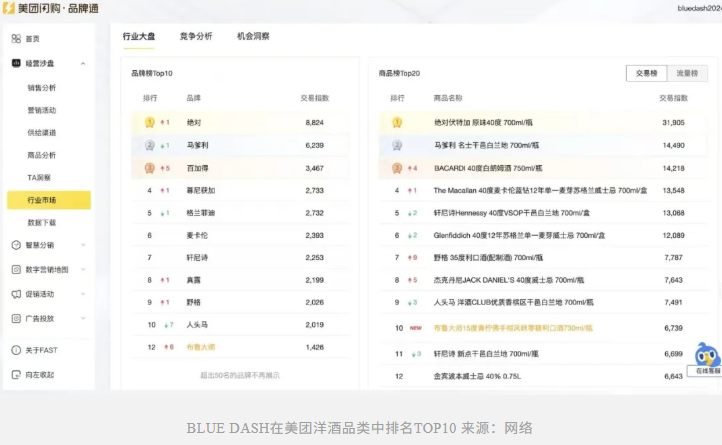Click the 经营沙盘 chart icon
The width and height of the screenshot is (722, 445).
[16, 63]
